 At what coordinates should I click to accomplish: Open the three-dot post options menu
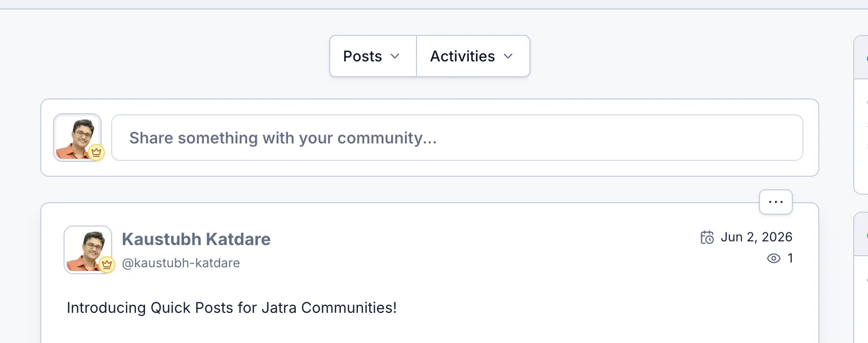tap(776, 202)
